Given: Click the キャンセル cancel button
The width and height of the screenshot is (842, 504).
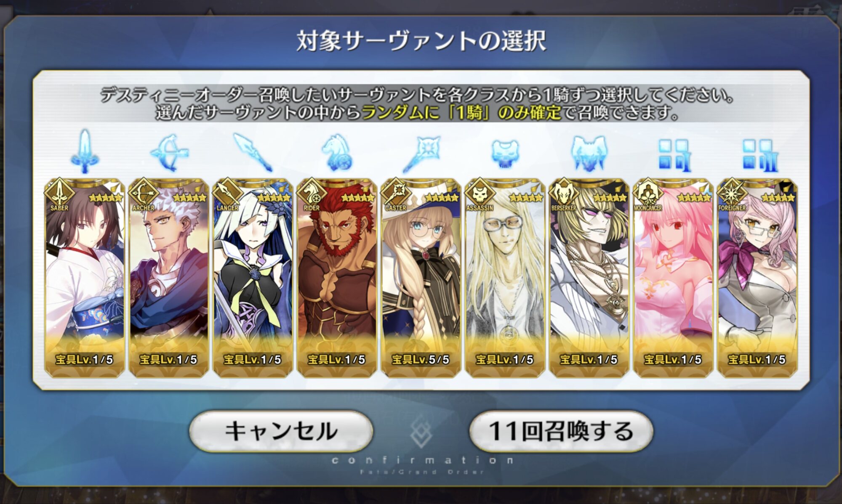Looking at the screenshot, I should point(281,431).
